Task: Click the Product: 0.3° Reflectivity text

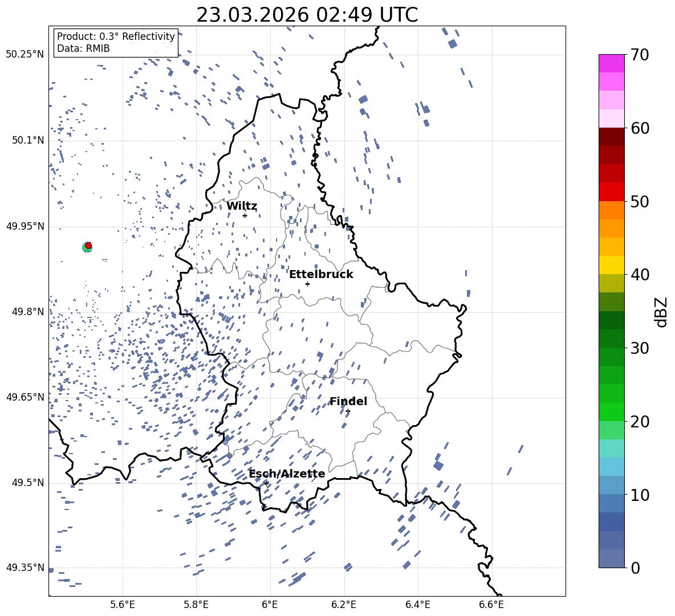Action: (x=116, y=36)
